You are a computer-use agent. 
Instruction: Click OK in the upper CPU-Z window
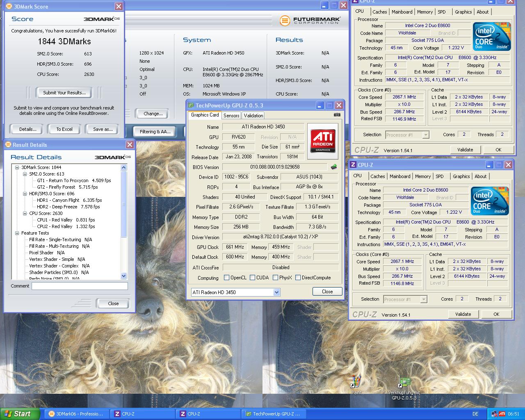498,150
